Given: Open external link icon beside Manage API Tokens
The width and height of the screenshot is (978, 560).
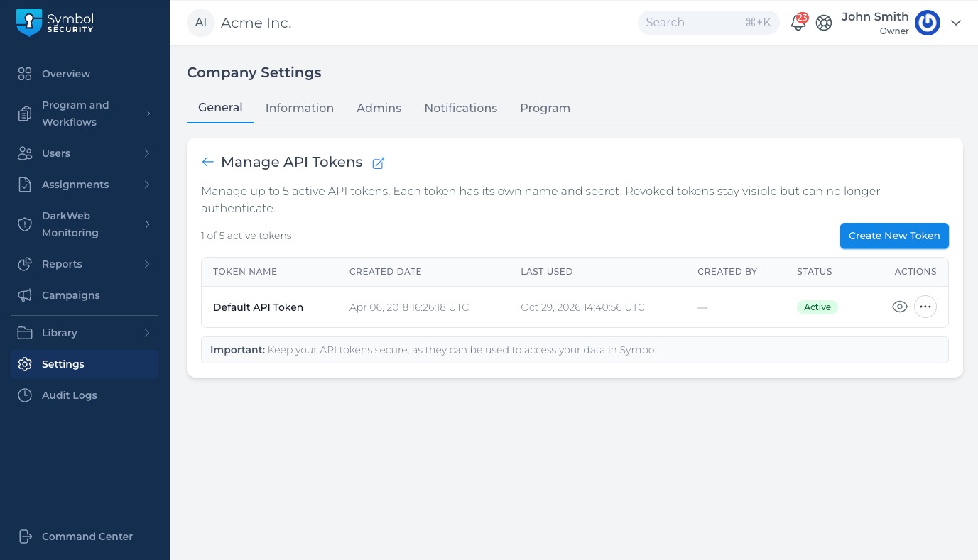Looking at the screenshot, I should pyautogui.click(x=379, y=163).
